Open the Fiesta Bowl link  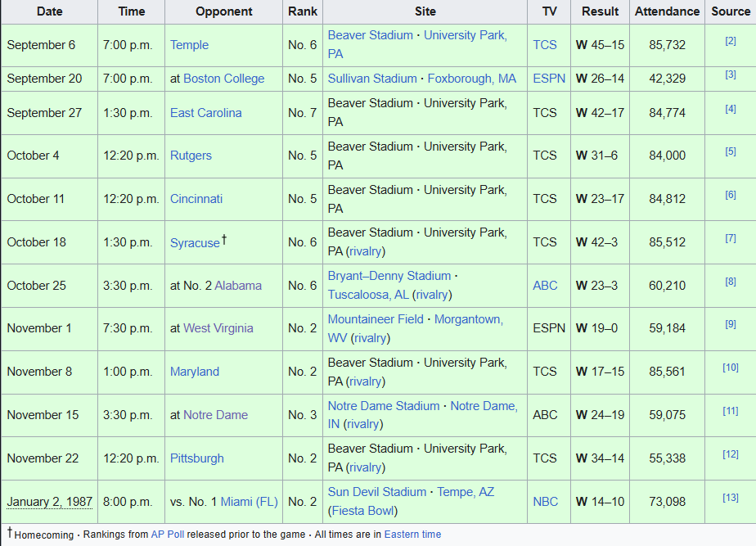363,511
